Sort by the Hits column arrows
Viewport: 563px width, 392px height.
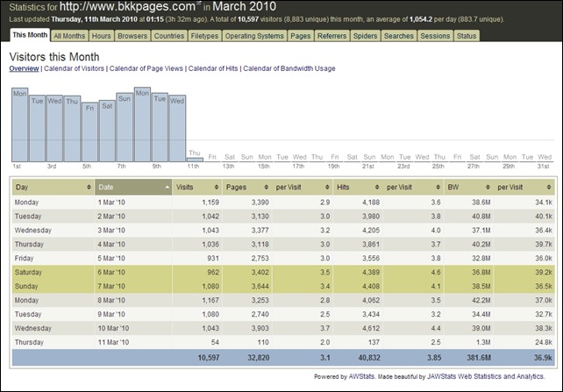377,187
